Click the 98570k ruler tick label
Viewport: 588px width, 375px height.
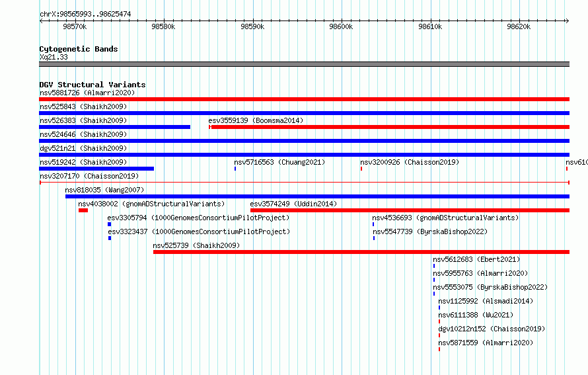(75, 26)
